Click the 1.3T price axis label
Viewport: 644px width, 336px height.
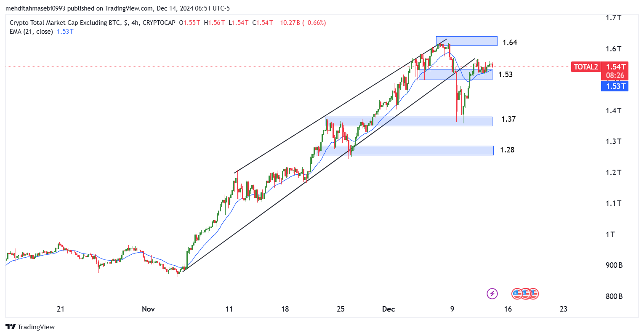point(613,141)
